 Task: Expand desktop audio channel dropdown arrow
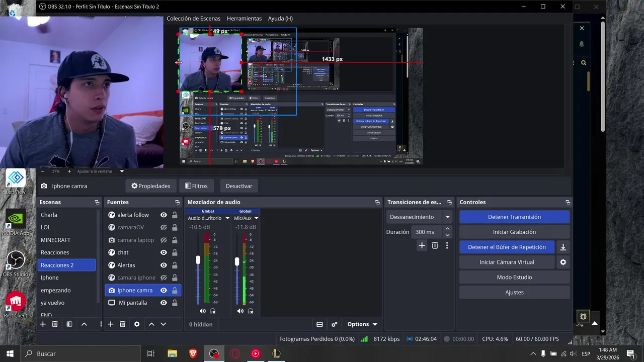point(227,218)
